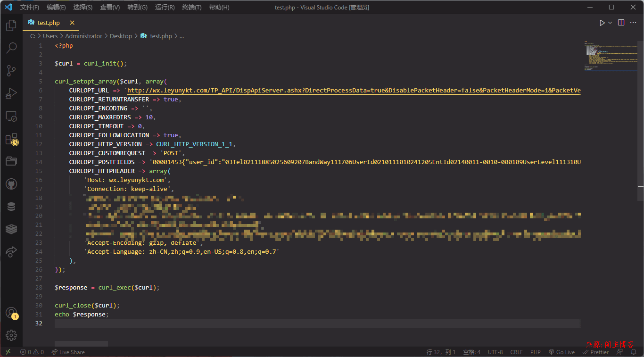Click Desktop in the breadcrumb path

tap(121, 36)
